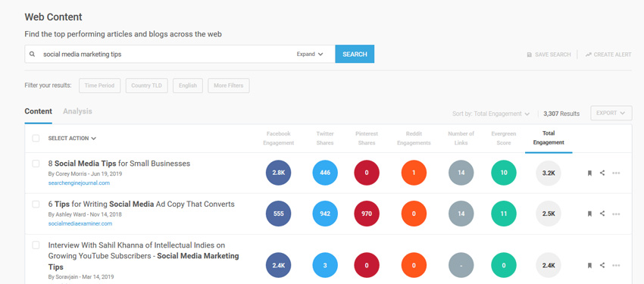Click the Web Content heading

(x=53, y=17)
